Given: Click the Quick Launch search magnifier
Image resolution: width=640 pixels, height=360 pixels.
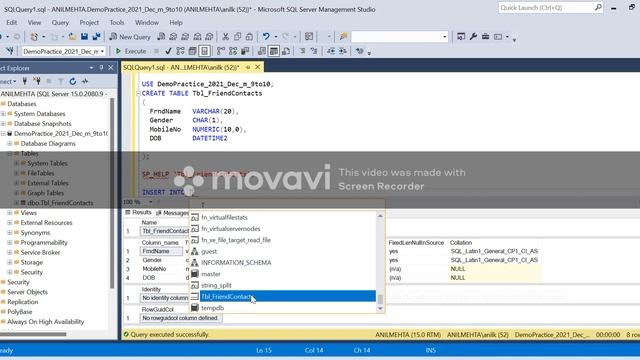Looking at the screenshot, I should (x=598, y=7).
